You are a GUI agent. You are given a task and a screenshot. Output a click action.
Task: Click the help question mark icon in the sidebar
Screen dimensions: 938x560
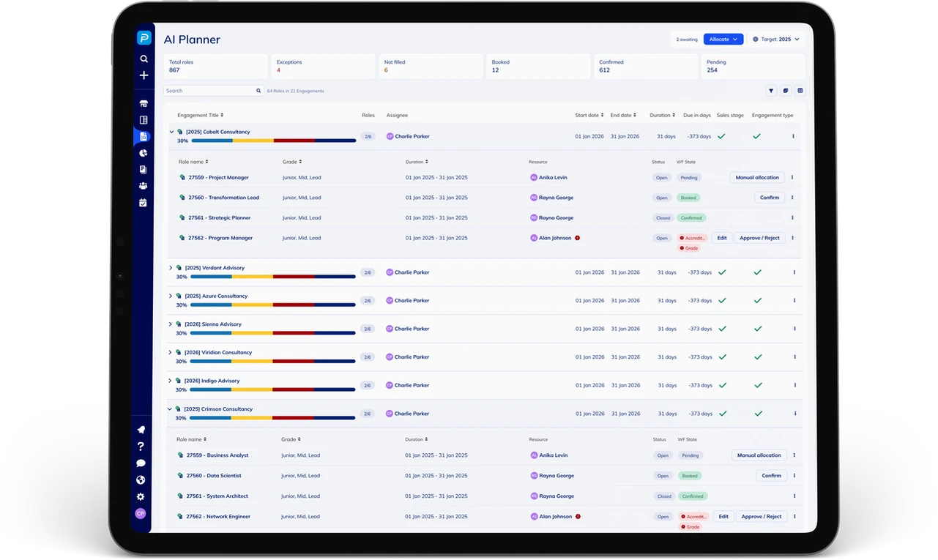pos(141,447)
